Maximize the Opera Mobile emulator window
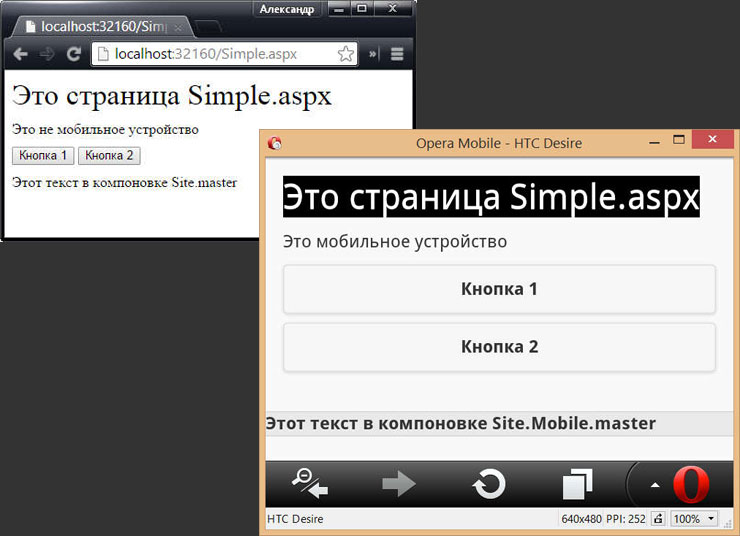740x536 pixels. pos(679,140)
